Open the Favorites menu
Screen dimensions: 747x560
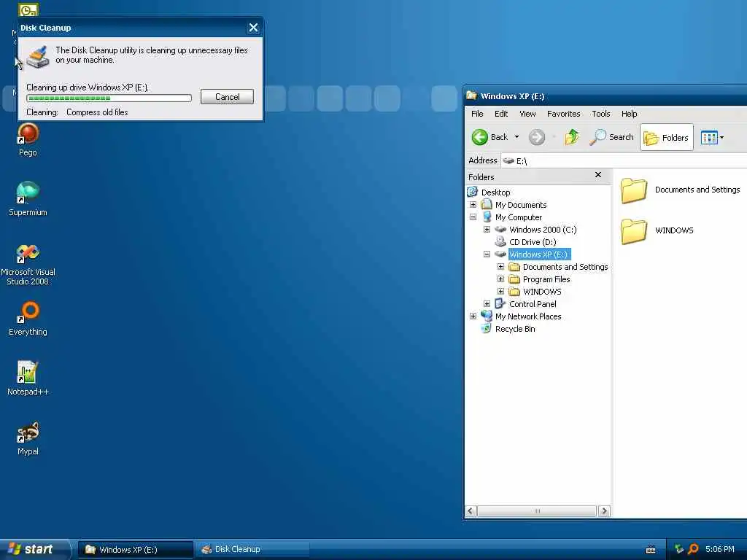tap(564, 114)
